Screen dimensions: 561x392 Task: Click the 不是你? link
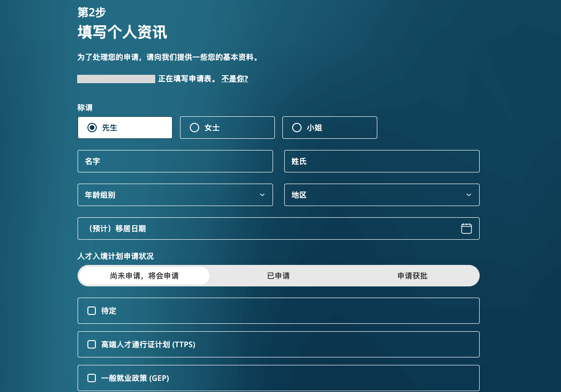coord(234,78)
